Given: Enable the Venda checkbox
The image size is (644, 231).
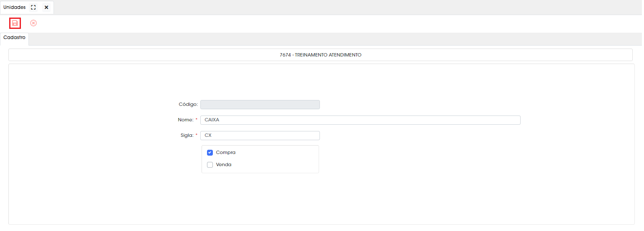Looking at the screenshot, I should coord(210,165).
